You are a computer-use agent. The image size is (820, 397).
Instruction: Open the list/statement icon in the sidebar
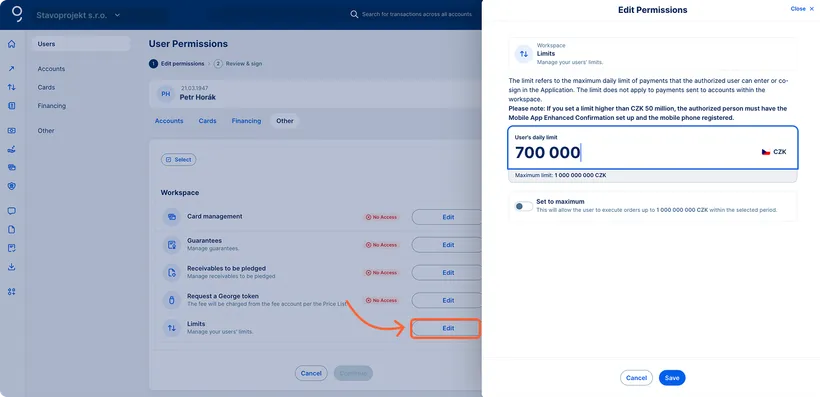pos(12,106)
